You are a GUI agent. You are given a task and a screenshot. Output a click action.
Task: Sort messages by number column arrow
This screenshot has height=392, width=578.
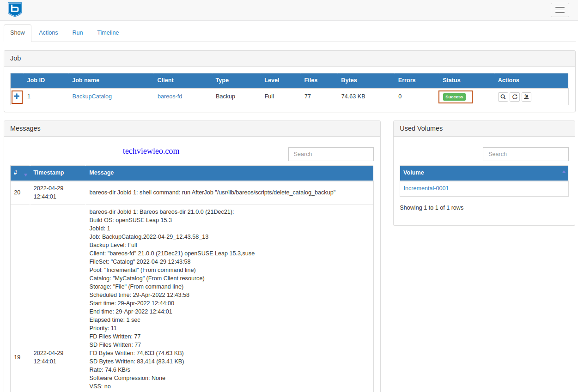point(26,174)
